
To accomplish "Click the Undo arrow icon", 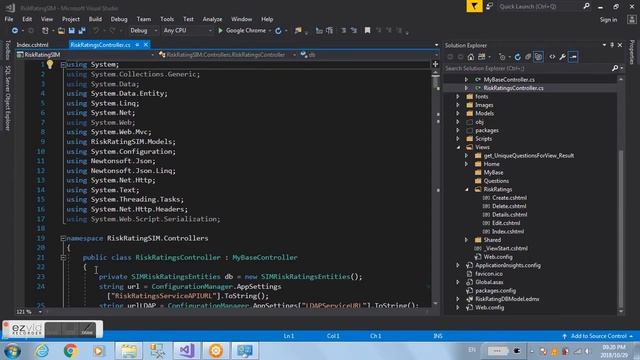I will coord(96,31).
